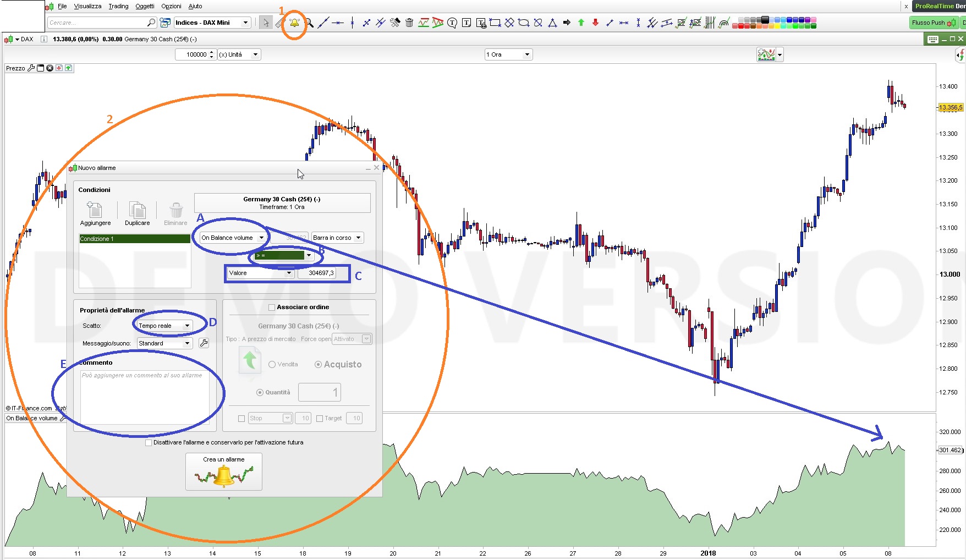Select the vertical line drawing tool

pyautogui.click(x=352, y=23)
